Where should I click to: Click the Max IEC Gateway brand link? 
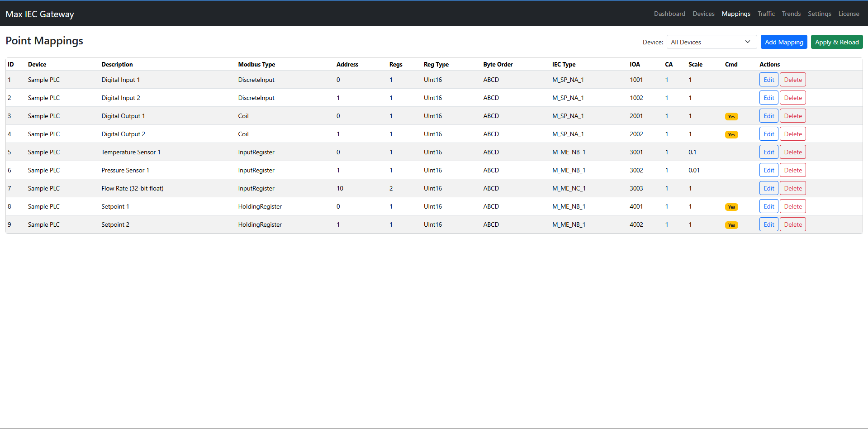pos(39,14)
